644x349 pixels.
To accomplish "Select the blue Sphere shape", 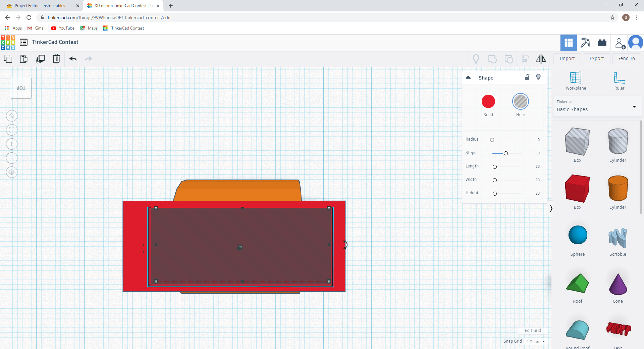I will coord(578,235).
